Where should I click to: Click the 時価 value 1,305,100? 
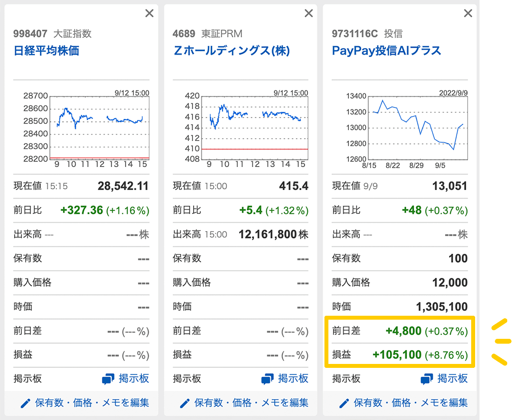tap(442, 307)
